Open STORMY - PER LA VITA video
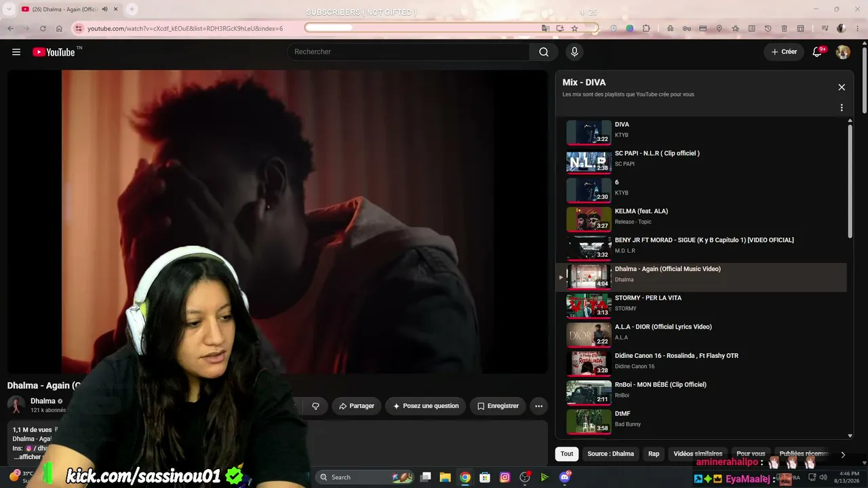Image resolution: width=868 pixels, height=488 pixels. pyautogui.click(x=701, y=305)
